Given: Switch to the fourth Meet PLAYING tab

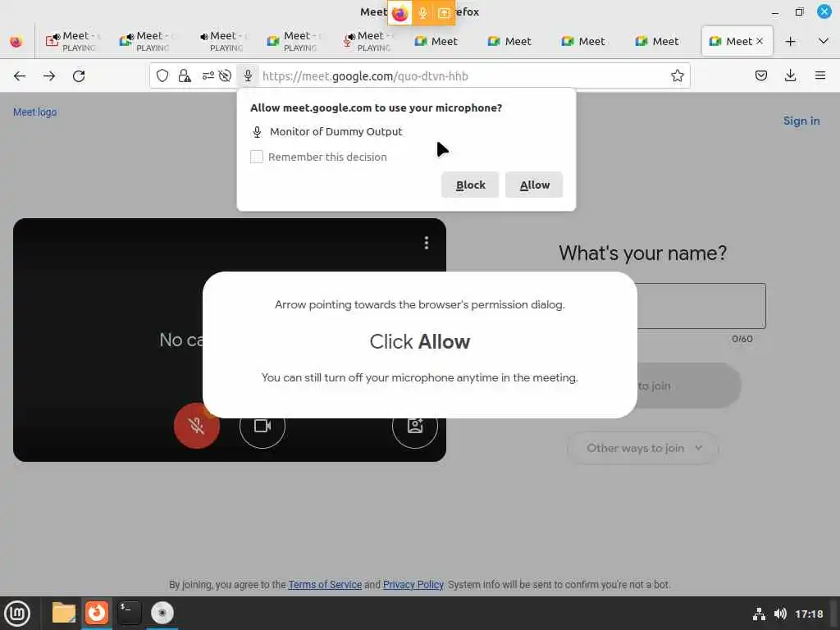Looking at the screenshot, I should click(294, 41).
